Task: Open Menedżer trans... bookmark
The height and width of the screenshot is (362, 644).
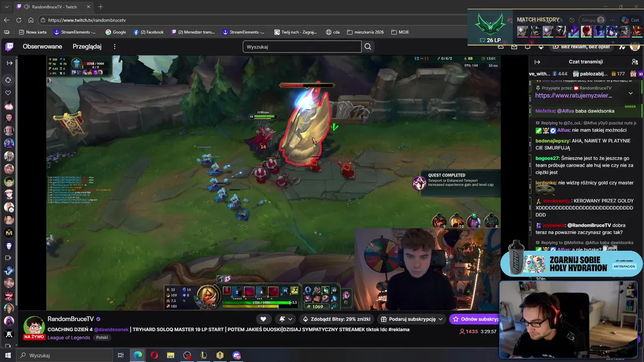Action: coord(193,32)
